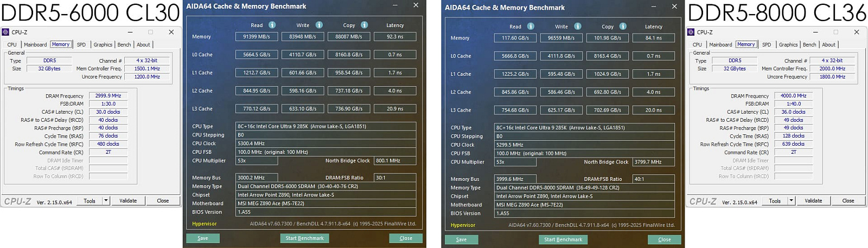This screenshot has width=868, height=248.
Task: Click Memory Type field showing DDR5-6000 SDRAM
Action: click(x=325, y=186)
